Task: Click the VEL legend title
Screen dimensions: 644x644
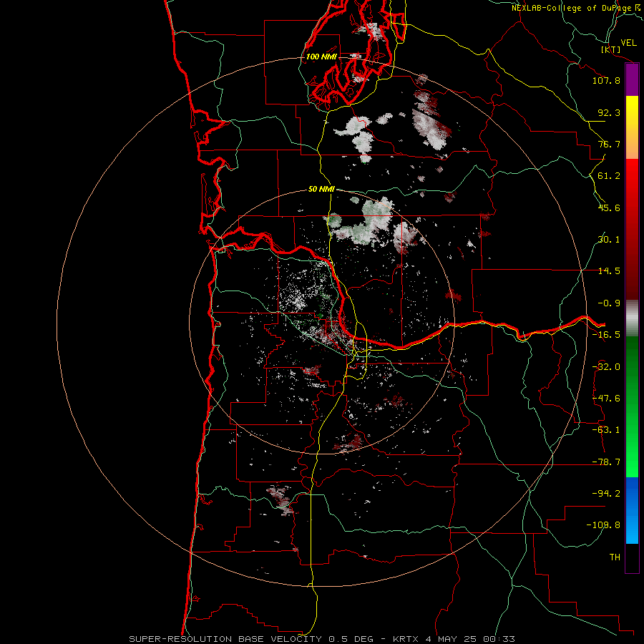Action: click(629, 42)
